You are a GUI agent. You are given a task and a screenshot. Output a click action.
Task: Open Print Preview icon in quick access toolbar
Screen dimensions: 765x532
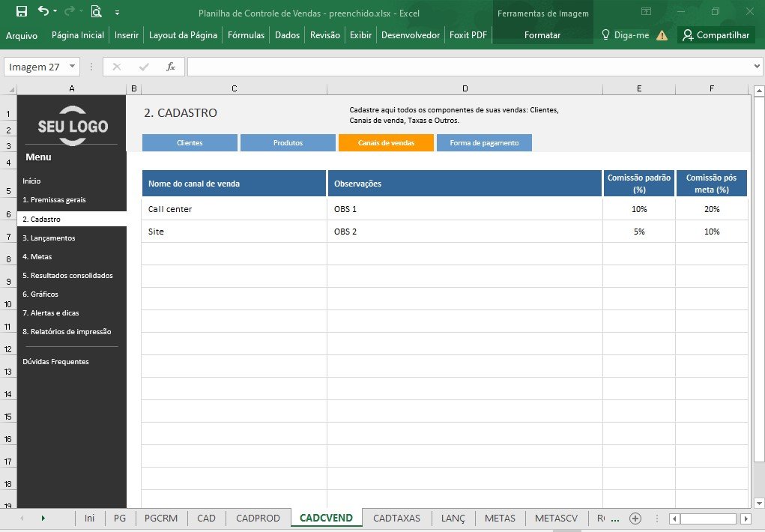coord(96,11)
